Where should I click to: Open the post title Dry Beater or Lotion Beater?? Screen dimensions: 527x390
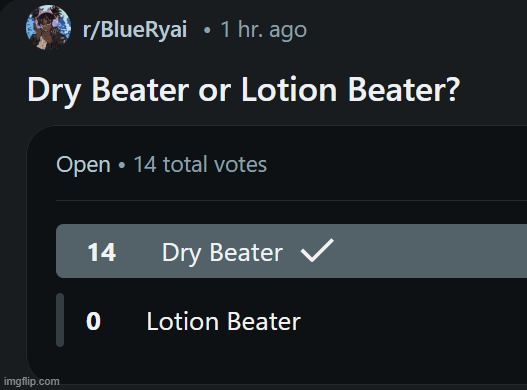coord(243,89)
